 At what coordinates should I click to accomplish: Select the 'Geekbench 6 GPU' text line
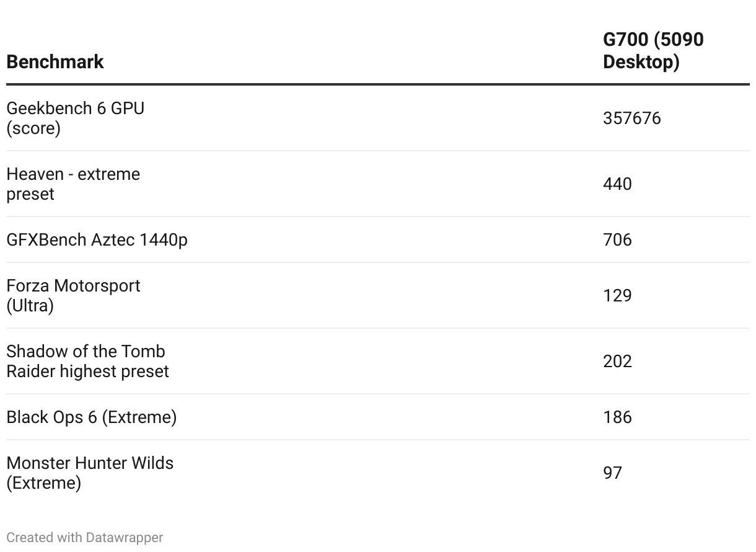click(x=76, y=109)
